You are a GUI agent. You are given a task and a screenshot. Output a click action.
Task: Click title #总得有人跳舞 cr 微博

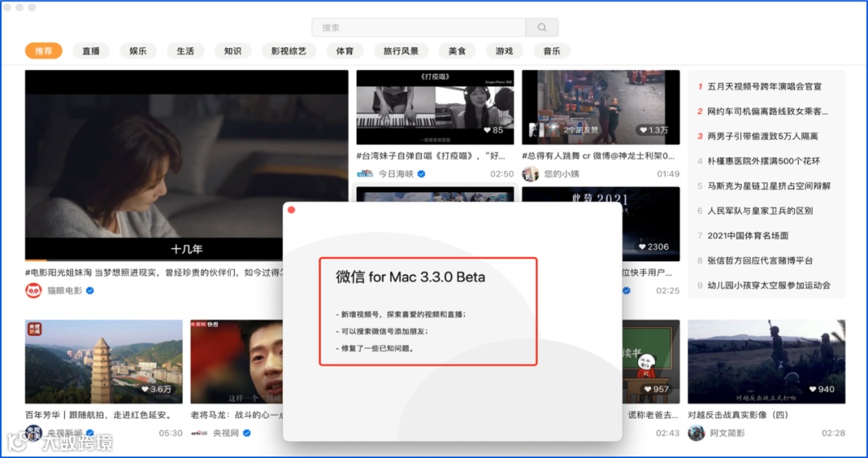[599, 156]
